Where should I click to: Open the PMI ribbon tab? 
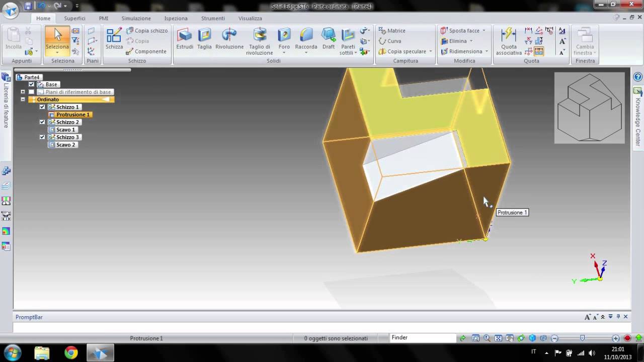tap(104, 18)
